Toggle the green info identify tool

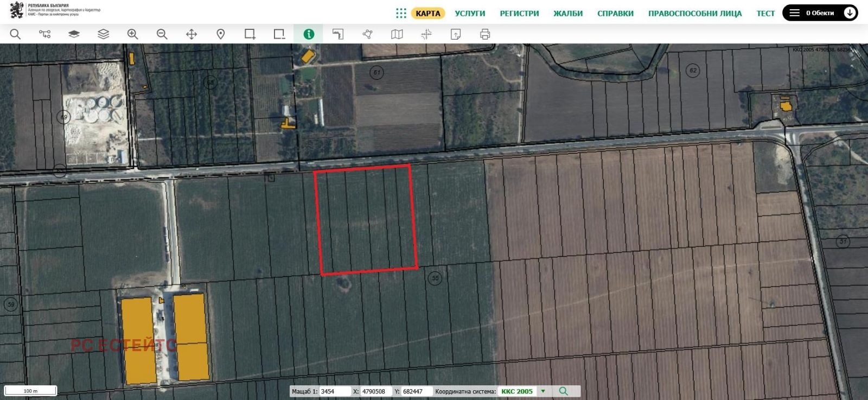[x=309, y=34]
